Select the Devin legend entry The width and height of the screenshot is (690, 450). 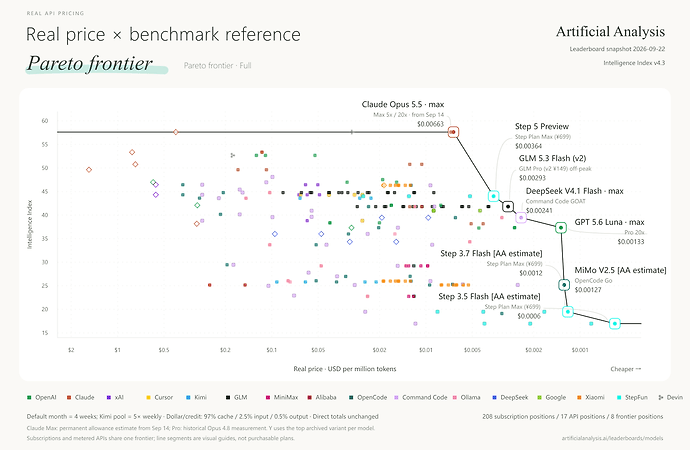click(671, 397)
